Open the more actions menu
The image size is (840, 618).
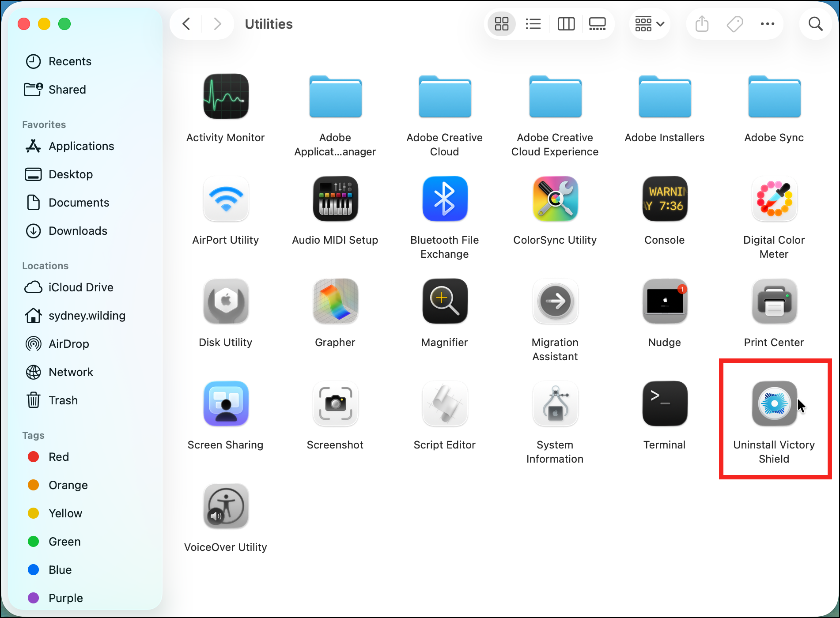768,24
